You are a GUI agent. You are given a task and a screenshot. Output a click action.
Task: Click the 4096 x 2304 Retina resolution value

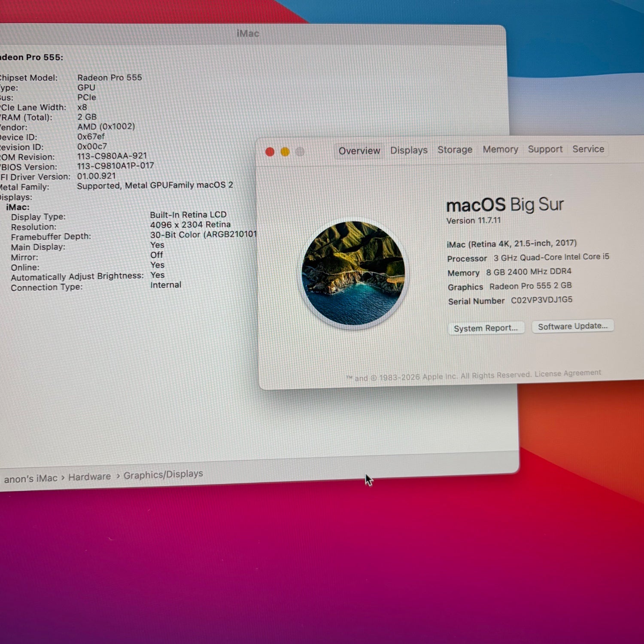(x=190, y=225)
